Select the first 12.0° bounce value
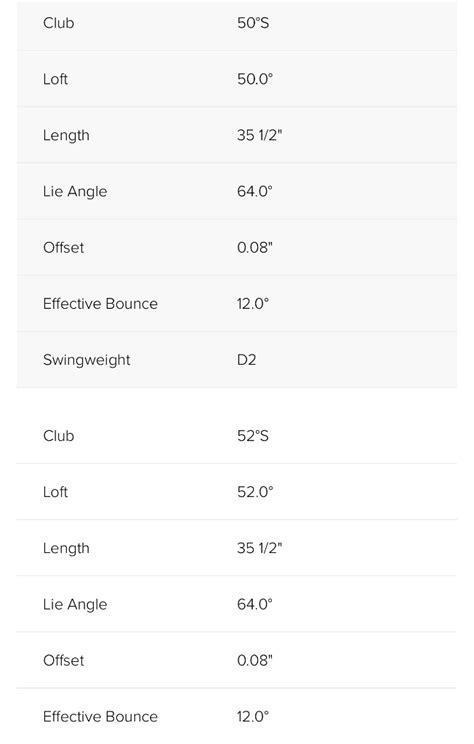The height and width of the screenshot is (744, 474). [253, 304]
